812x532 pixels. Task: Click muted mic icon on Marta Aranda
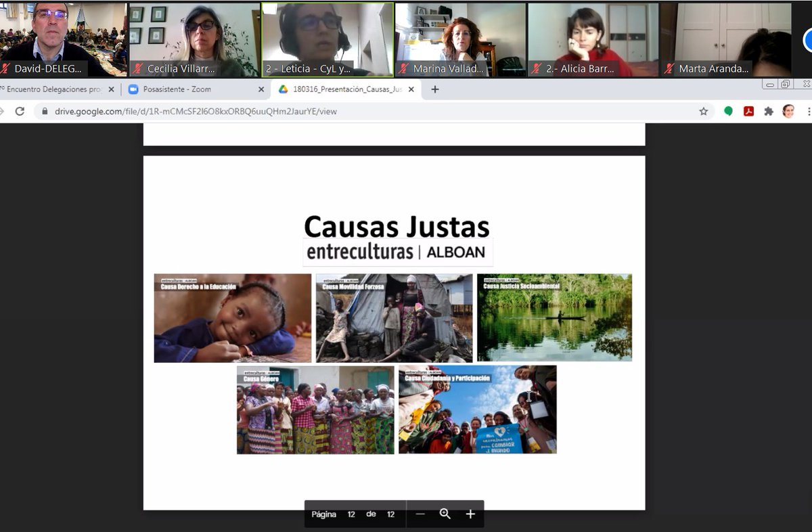(x=669, y=69)
